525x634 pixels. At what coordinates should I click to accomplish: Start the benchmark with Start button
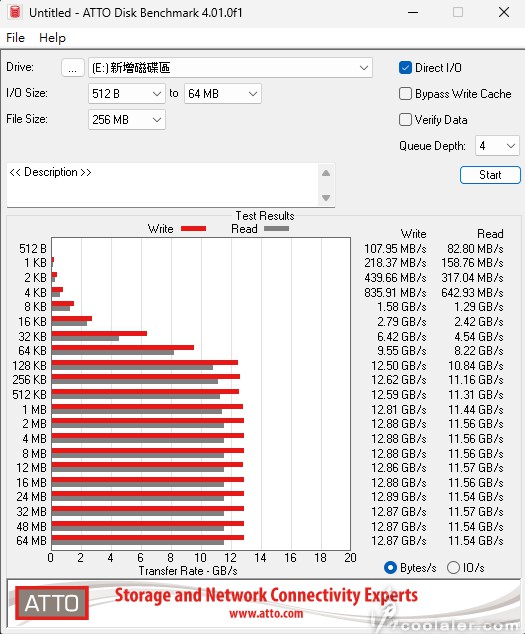click(x=490, y=175)
